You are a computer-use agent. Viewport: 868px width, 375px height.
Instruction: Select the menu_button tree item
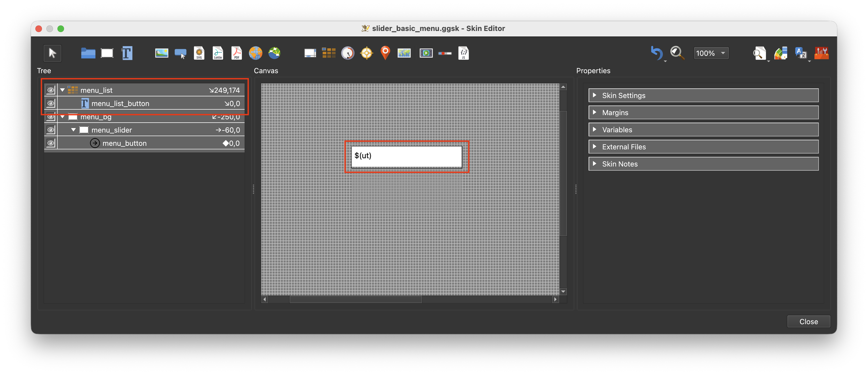pos(124,143)
